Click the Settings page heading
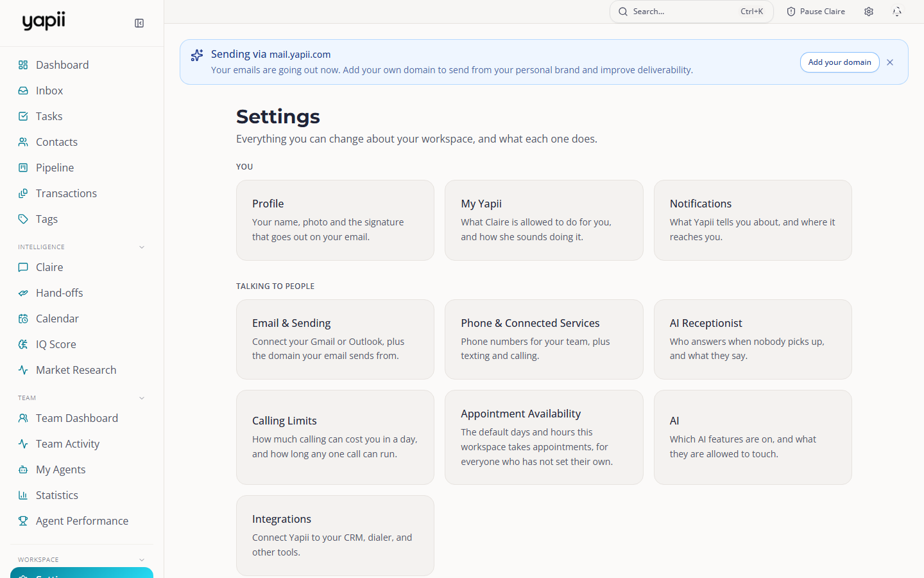Viewport: 924px width, 578px height. tap(278, 116)
